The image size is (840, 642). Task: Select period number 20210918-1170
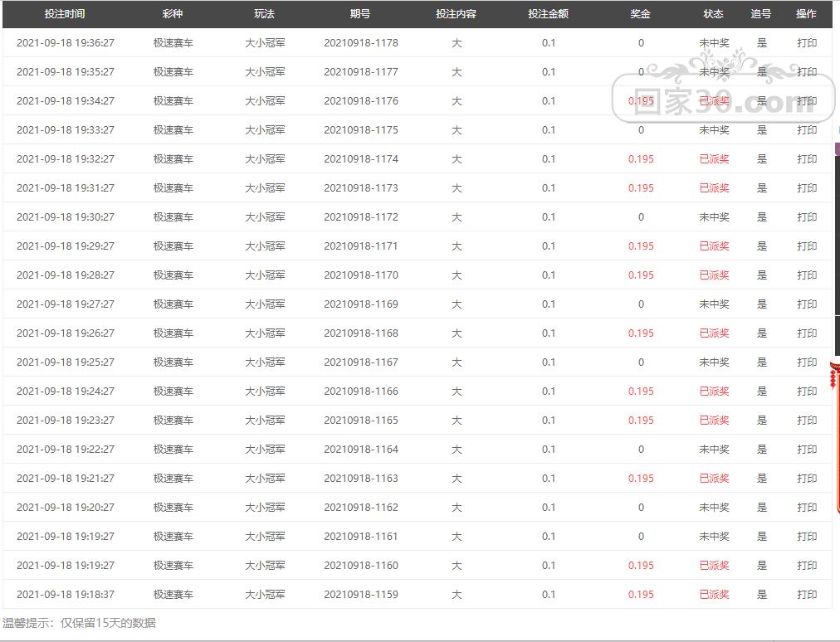click(361, 275)
